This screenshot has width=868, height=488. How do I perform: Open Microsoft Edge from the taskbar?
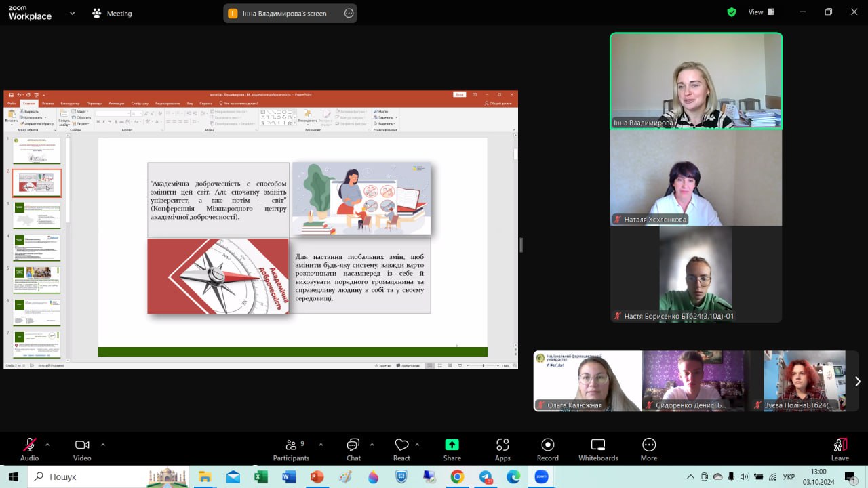tap(513, 476)
